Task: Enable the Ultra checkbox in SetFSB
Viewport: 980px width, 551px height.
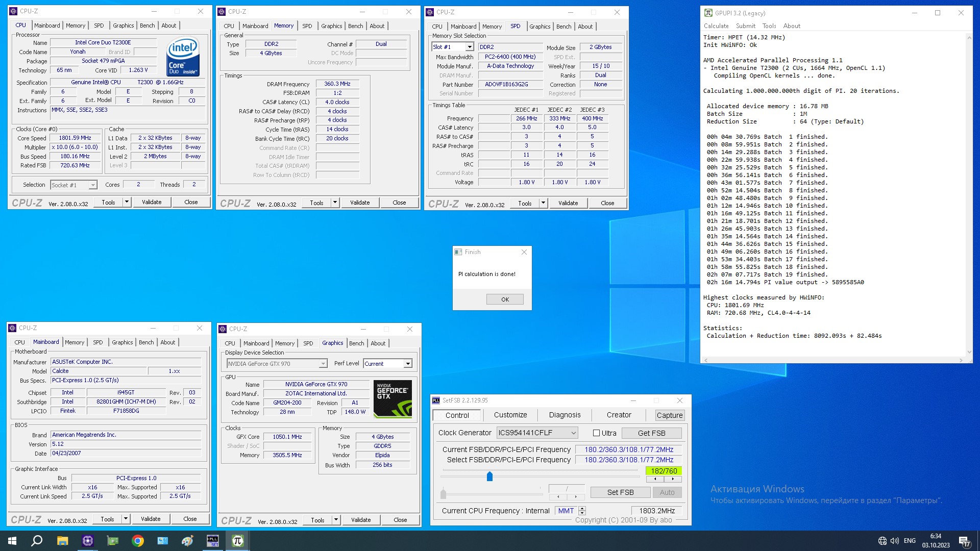Action: click(596, 433)
